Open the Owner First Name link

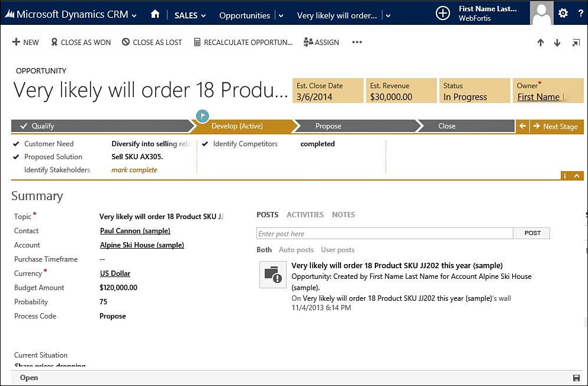coord(544,97)
